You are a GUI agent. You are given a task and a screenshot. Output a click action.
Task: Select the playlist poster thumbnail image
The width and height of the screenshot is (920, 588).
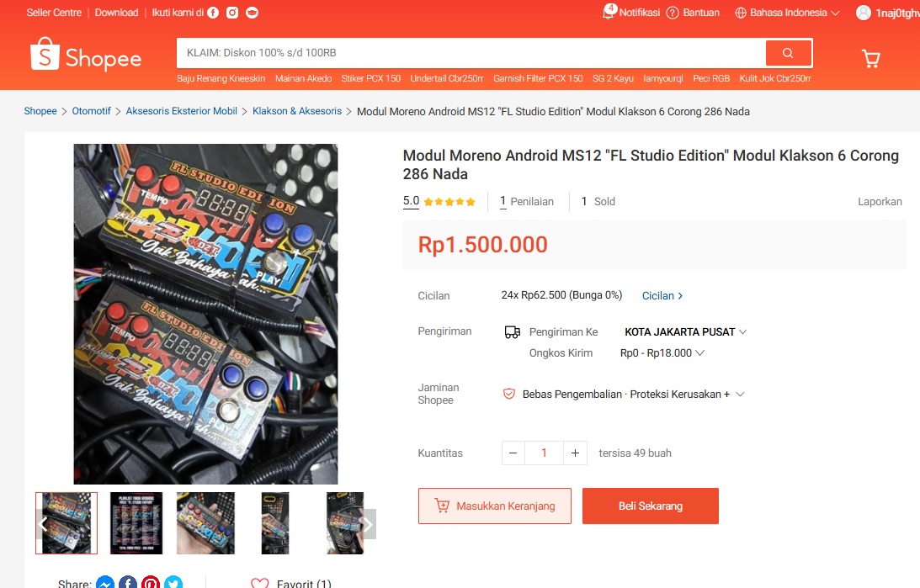tap(136, 523)
